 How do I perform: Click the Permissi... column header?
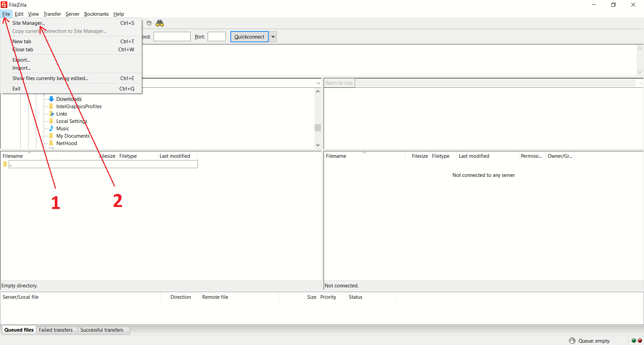[x=532, y=156]
